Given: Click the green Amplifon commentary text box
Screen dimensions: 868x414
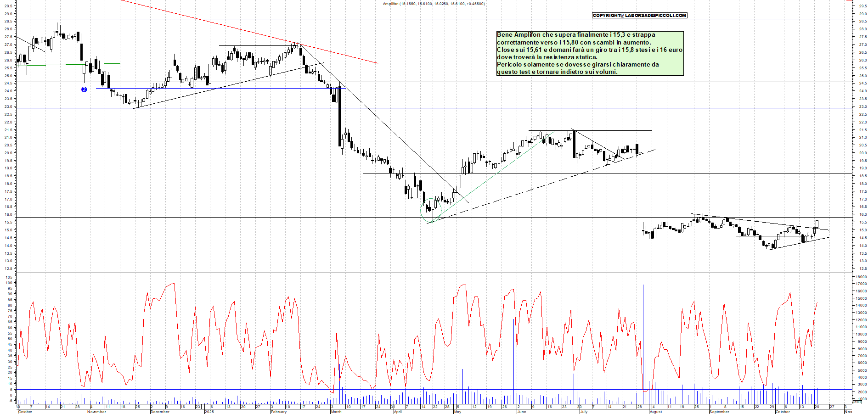Looking at the screenshot, I should [x=590, y=53].
